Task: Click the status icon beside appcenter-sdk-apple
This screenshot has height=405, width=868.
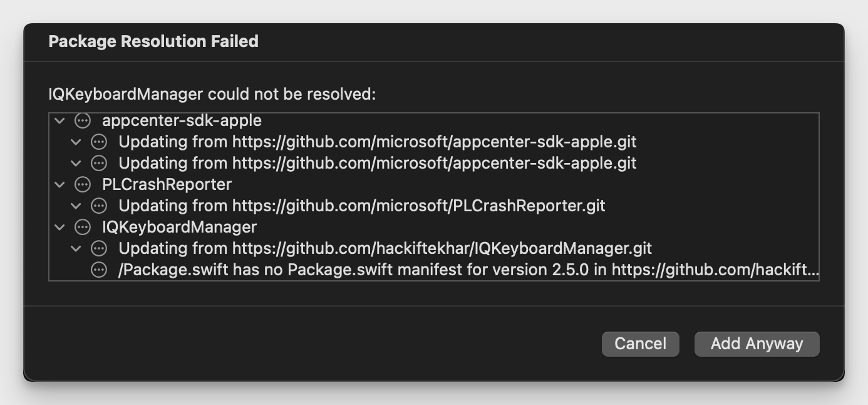Action: [x=83, y=120]
